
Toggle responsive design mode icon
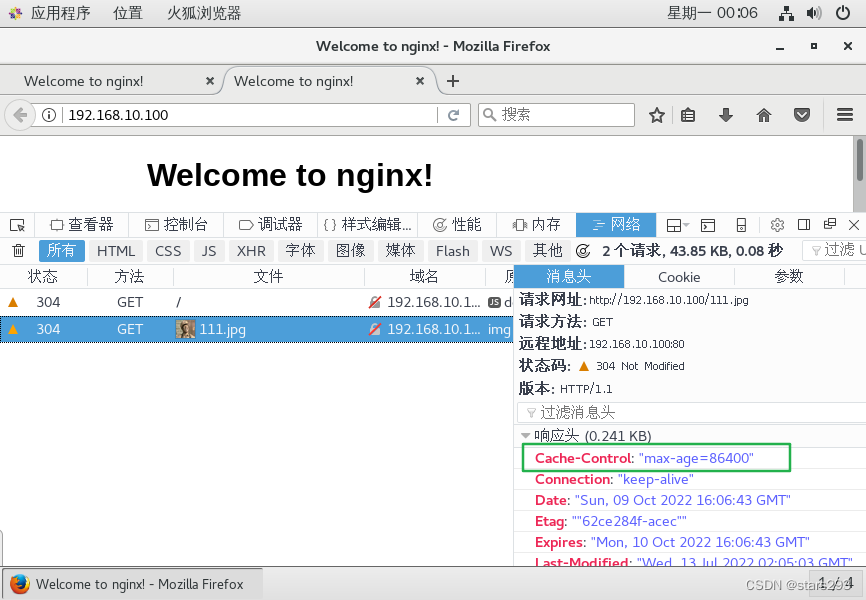click(741, 225)
